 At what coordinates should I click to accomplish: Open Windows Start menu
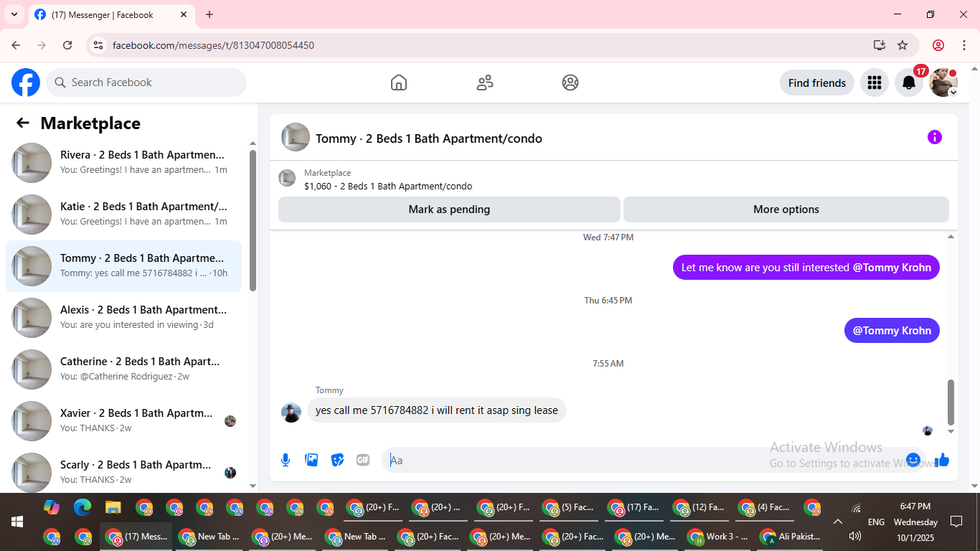[x=17, y=522]
